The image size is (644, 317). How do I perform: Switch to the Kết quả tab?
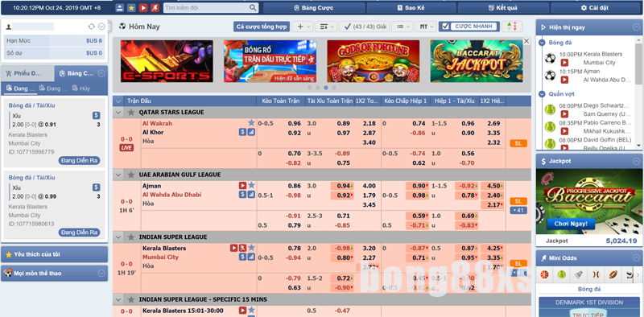click(x=503, y=8)
